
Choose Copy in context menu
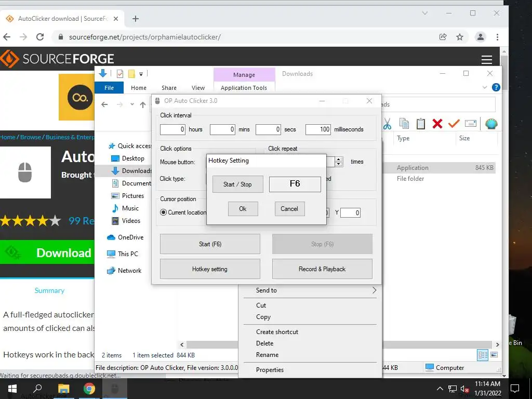(x=310, y=317)
